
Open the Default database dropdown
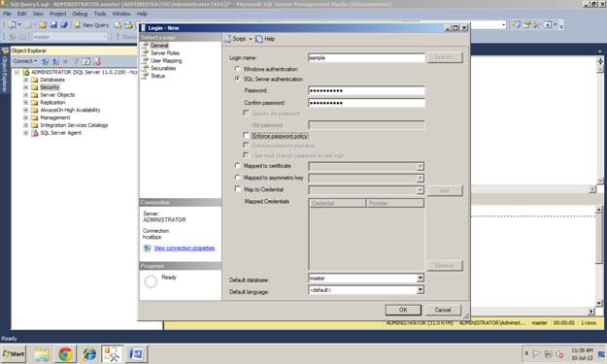(420, 278)
